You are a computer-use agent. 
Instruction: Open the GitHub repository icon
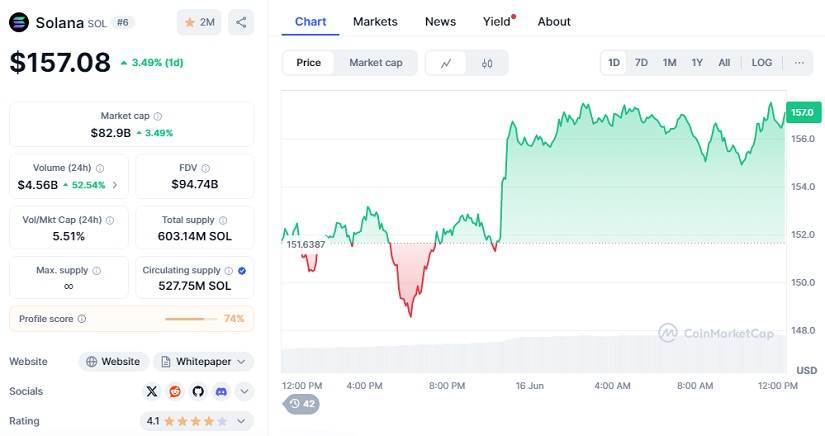(198, 391)
